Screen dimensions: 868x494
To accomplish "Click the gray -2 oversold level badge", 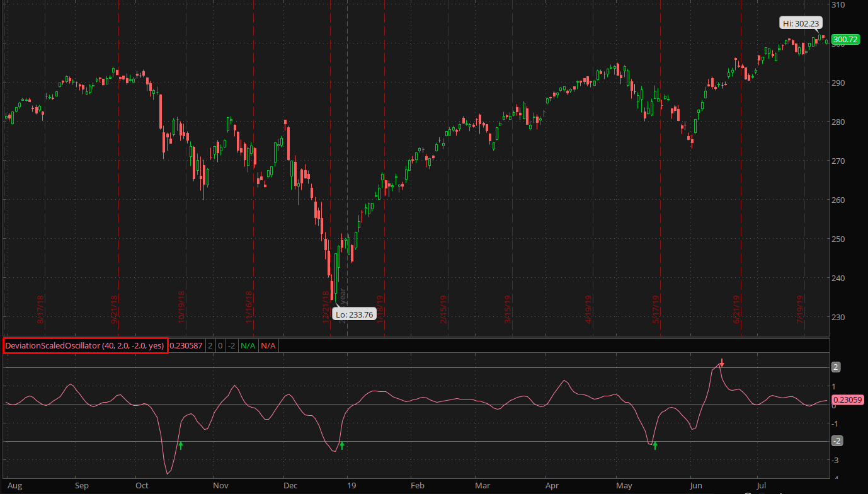I will tap(837, 441).
